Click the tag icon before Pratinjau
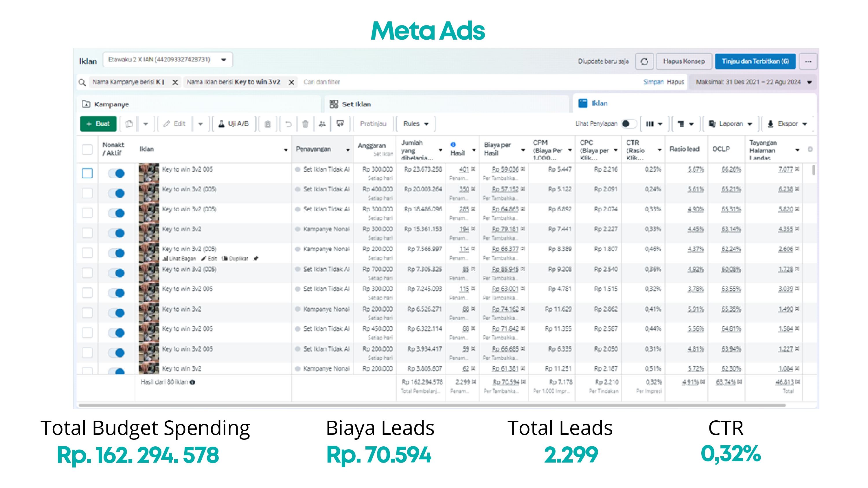The image size is (868, 488). (340, 124)
